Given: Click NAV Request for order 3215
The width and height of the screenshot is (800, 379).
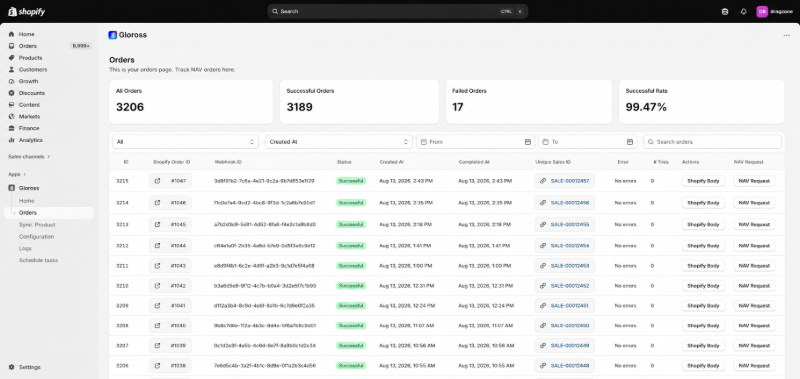Looking at the screenshot, I should coord(754,181).
